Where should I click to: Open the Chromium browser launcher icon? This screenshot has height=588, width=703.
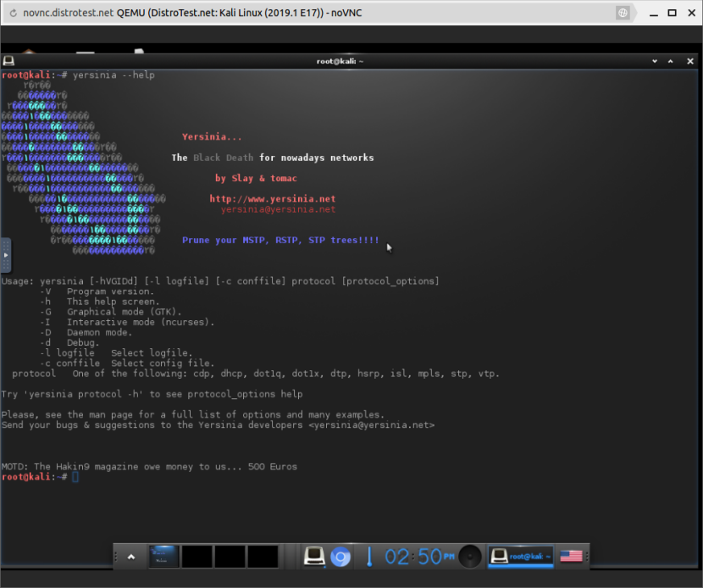pyautogui.click(x=340, y=557)
